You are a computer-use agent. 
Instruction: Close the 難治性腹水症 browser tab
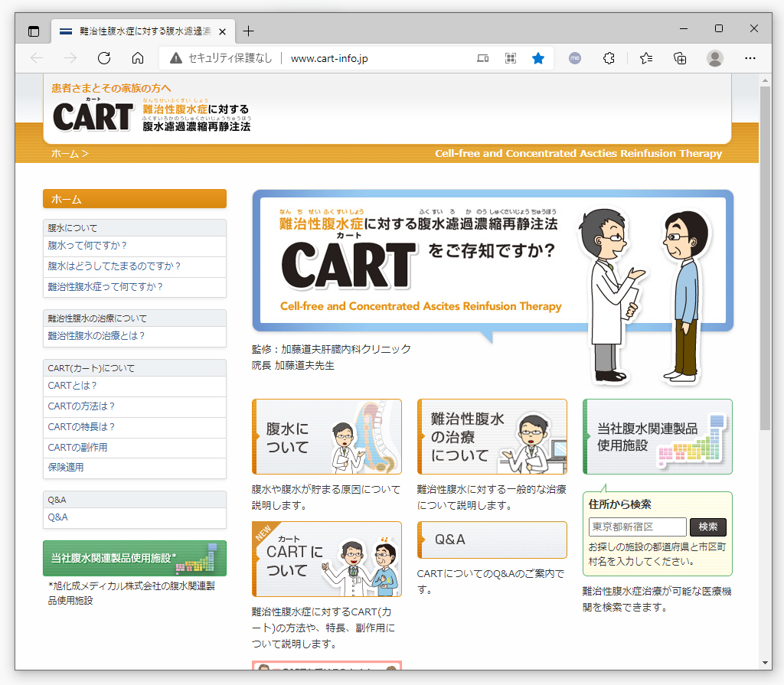tap(223, 31)
